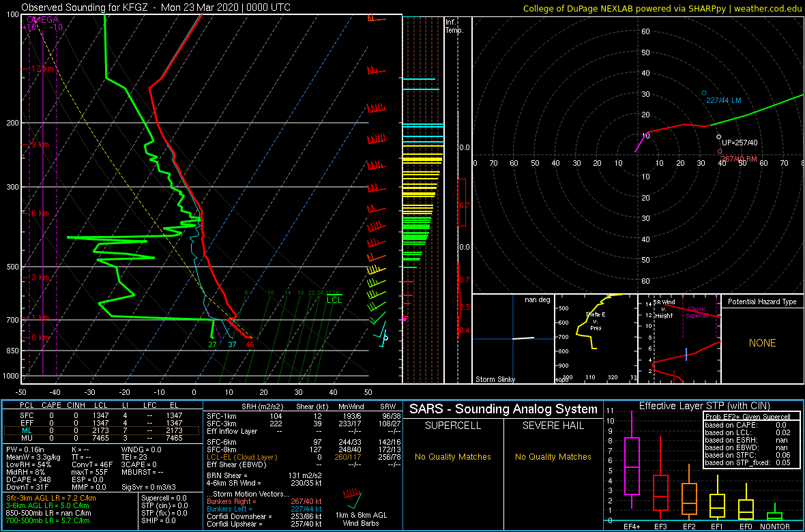Click the '227/44 LM' hodograph label
The image size is (805, 532).
724,101
